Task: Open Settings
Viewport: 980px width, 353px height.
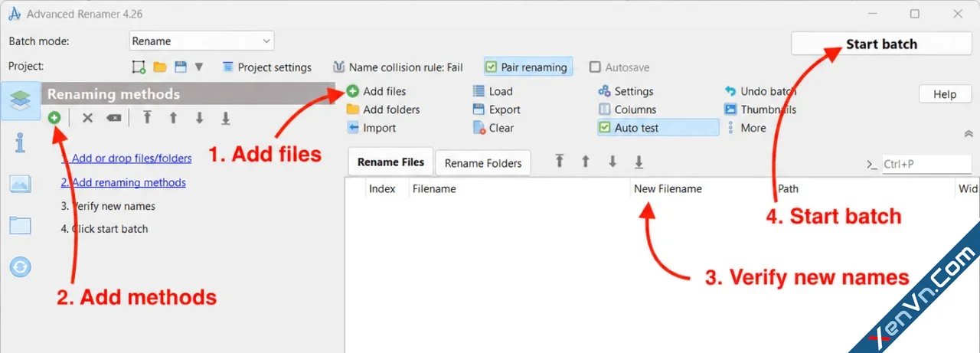Action: click(626, 91)
